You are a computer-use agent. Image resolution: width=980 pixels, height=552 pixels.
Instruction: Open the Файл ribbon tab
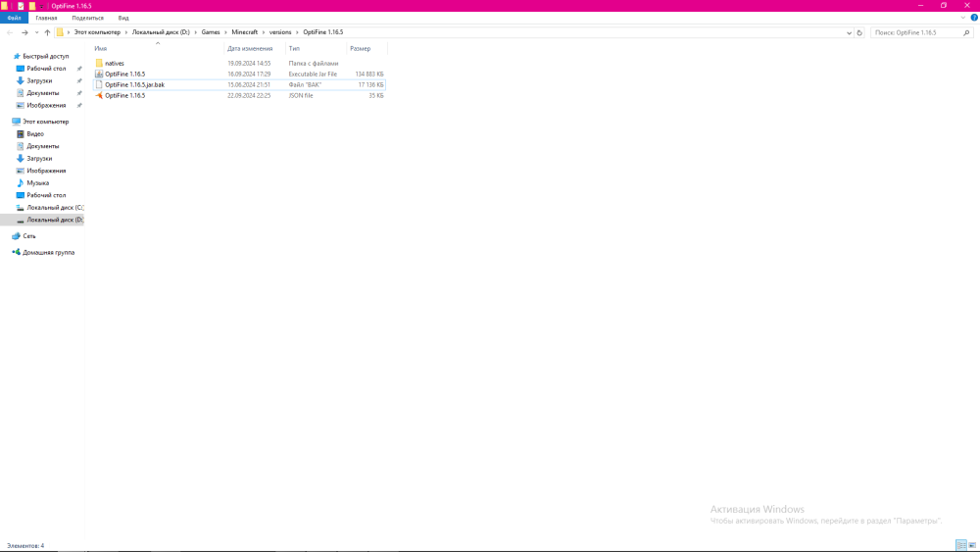coord(14,18)
